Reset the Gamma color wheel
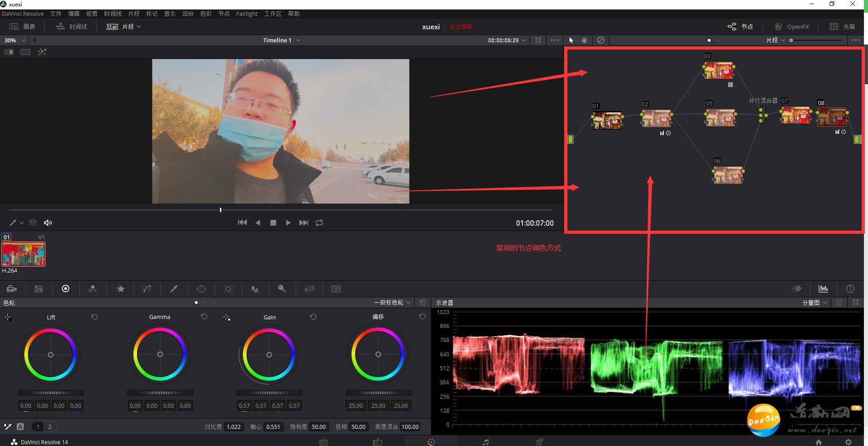The width and height of the screenshot is (868, 446). tap(204, 317)
